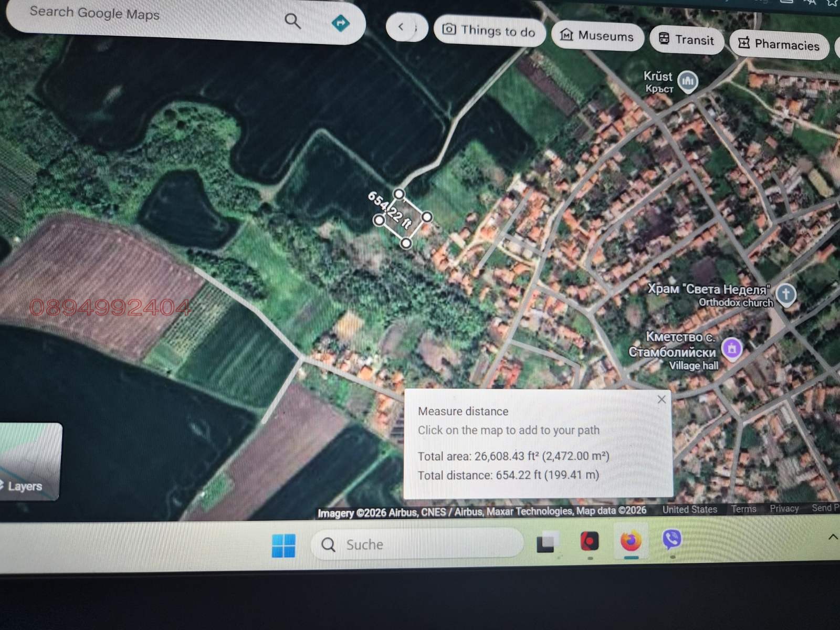The width and height of the screenshot is (840, 630).
Task: Open the Terms link
Action: 743,509
